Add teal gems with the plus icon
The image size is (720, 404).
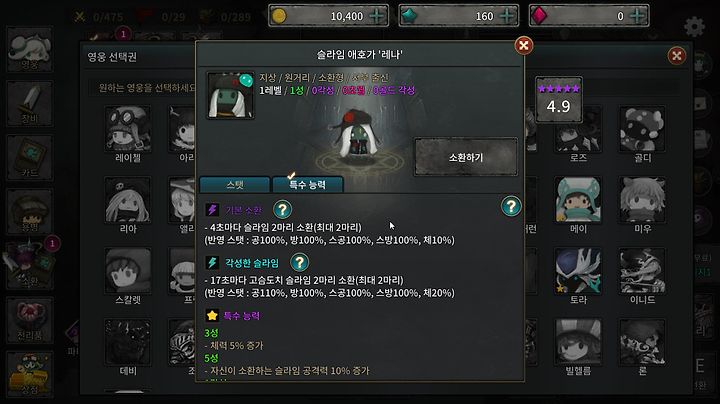pos(506,16)
